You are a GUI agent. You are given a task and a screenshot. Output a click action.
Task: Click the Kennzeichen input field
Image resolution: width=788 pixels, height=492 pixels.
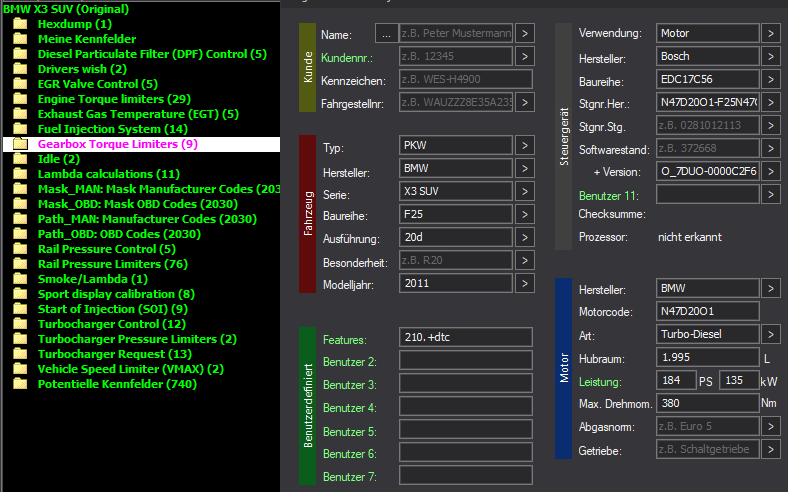tap(466, 79)
